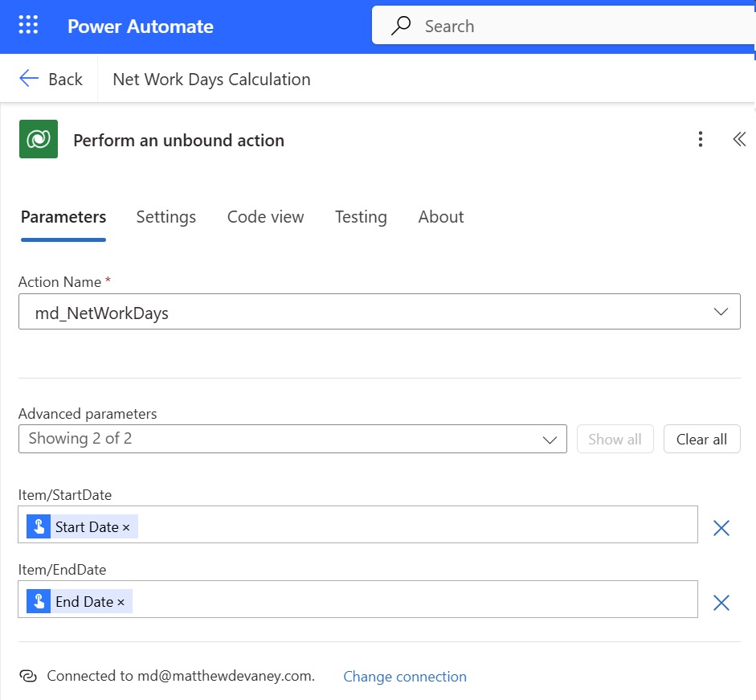Open the About tab
This screenshot has height=700, width=756.
[x=441, y=217]
